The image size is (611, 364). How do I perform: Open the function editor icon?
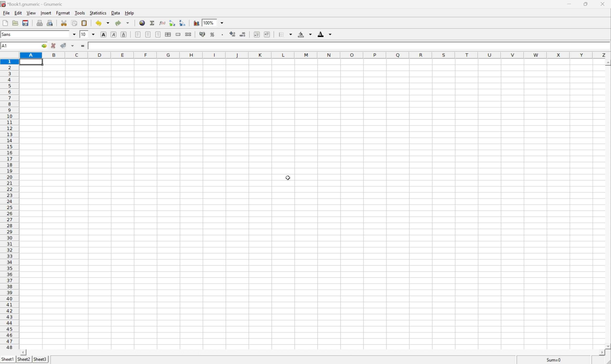point(162,23)
